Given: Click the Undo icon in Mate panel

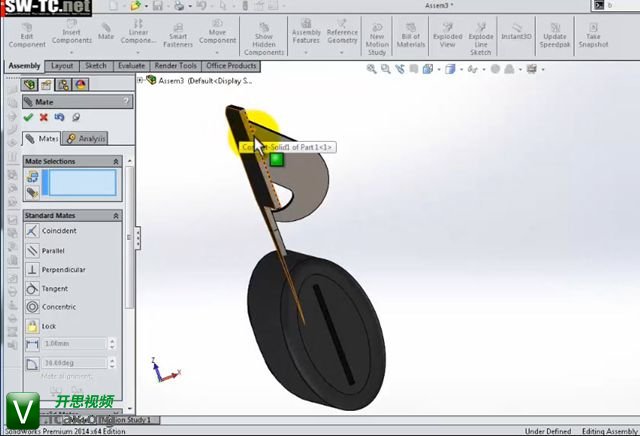Looking at the screenshot, I should click(x=60, y=118).
